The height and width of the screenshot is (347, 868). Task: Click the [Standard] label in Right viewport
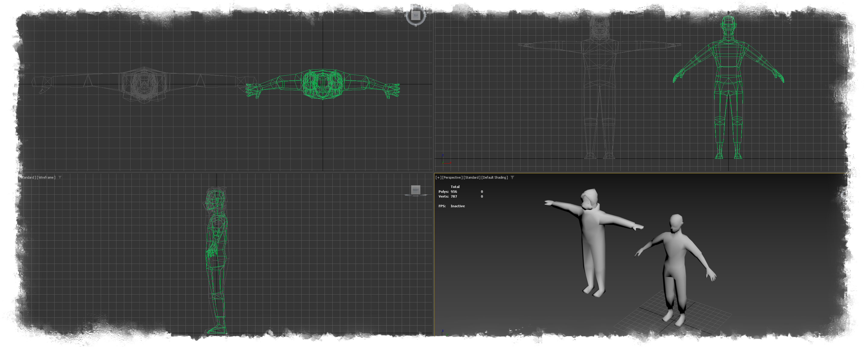tap(27, 177)
